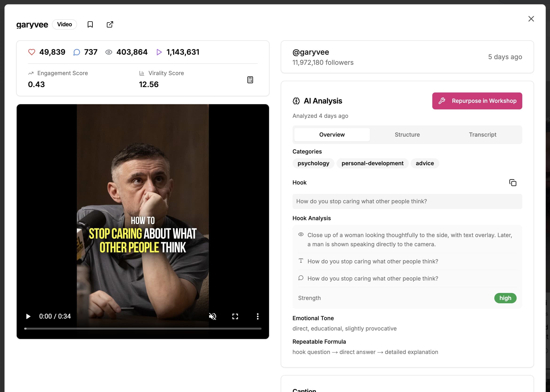Seek on the video progress bar

point(143,329)
